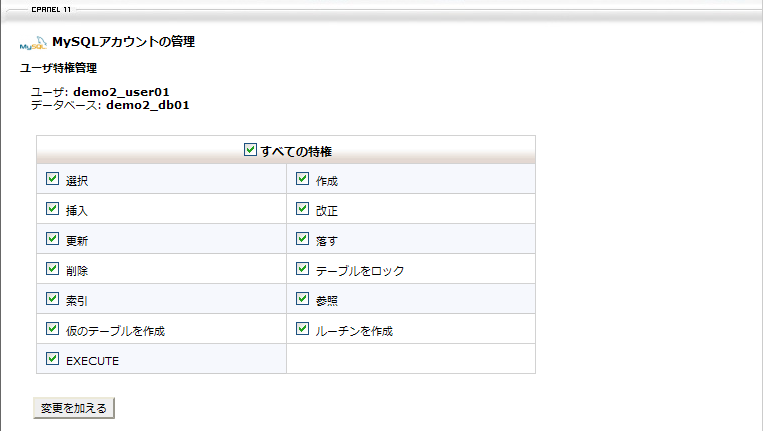Disable the テーブルをロック checkbox

303,269
